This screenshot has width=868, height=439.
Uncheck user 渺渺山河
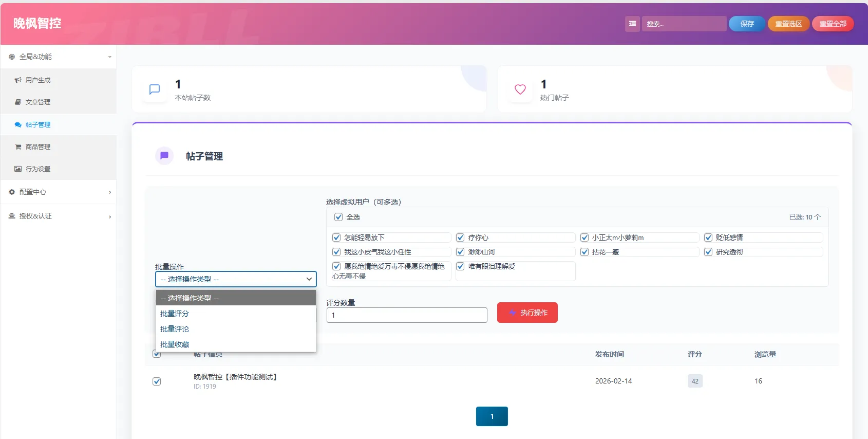pyautogui.click(x=460, y=252)
